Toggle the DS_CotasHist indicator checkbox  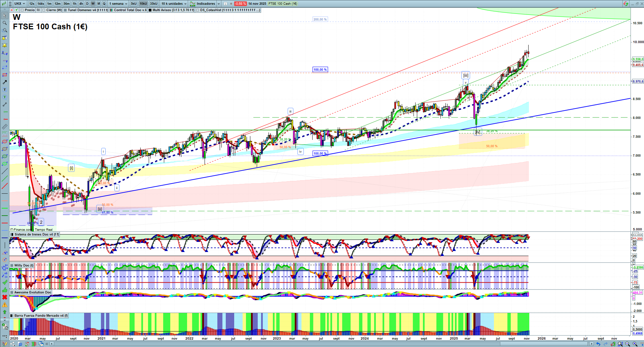coord(198,10)
